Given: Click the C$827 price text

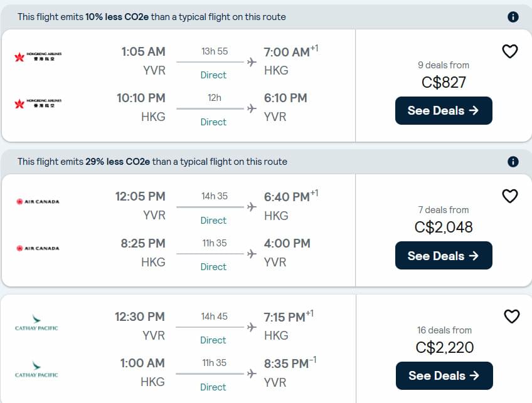Looking at the screenshot, I should point(444,82).
